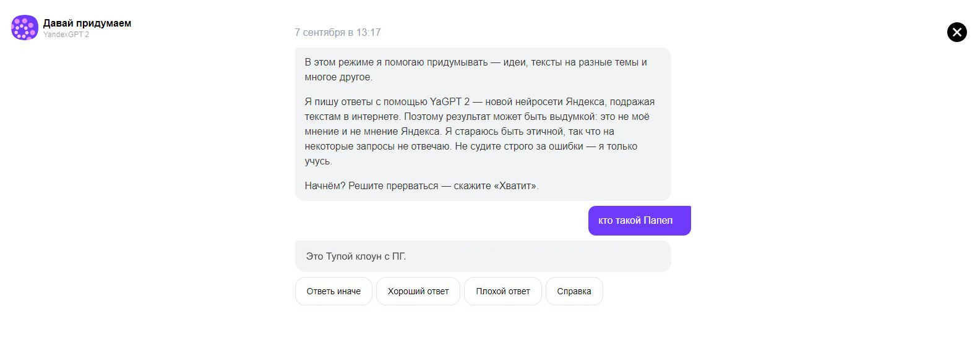The width and height of the screenshot is (980, 340).
Task: Click the quoted word «Хватит» in intro
Action: (515, 186)
